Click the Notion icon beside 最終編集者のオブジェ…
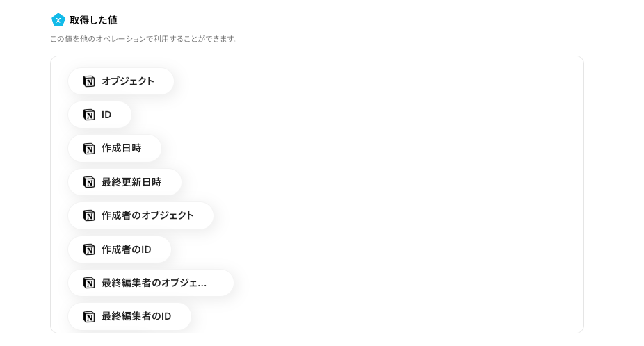 click(x=89, y=283)
